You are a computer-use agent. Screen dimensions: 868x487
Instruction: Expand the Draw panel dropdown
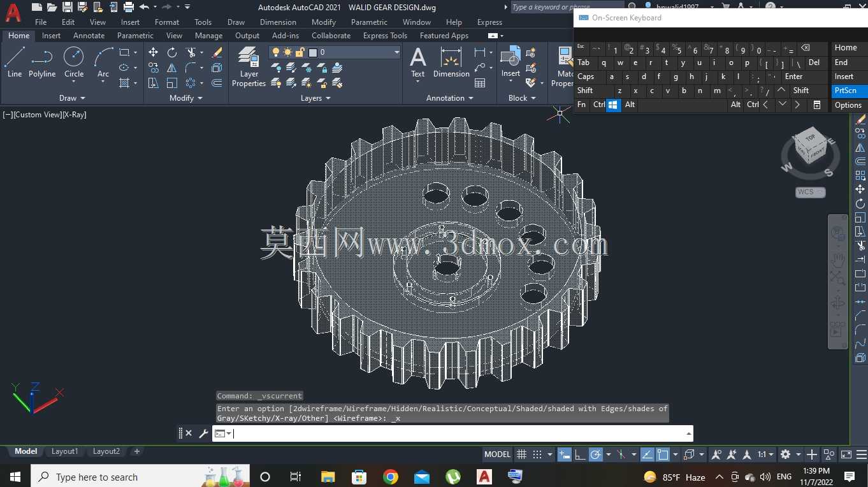pos(72,98)
